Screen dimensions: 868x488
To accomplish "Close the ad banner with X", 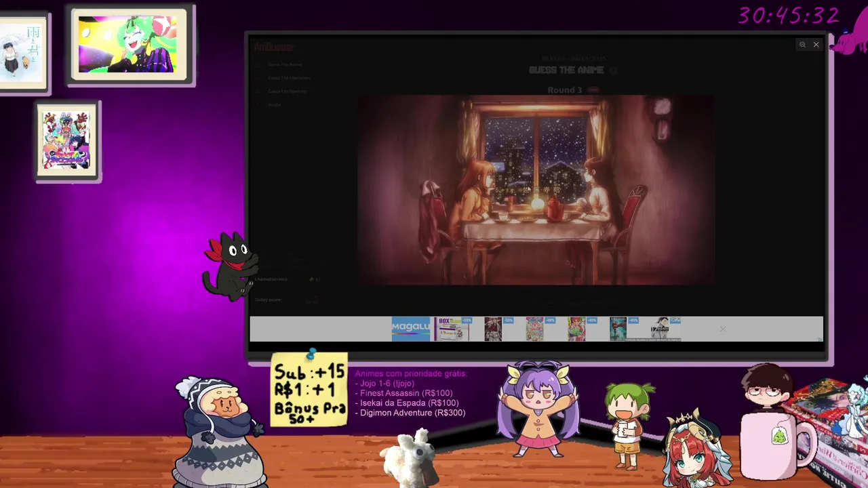I will pos(723,329).
